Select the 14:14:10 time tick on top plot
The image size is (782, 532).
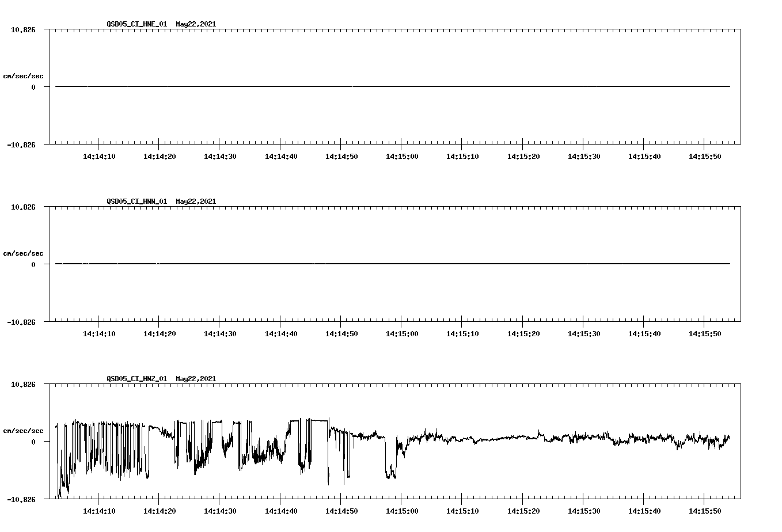pyautogui.click(x=99, y=155)
